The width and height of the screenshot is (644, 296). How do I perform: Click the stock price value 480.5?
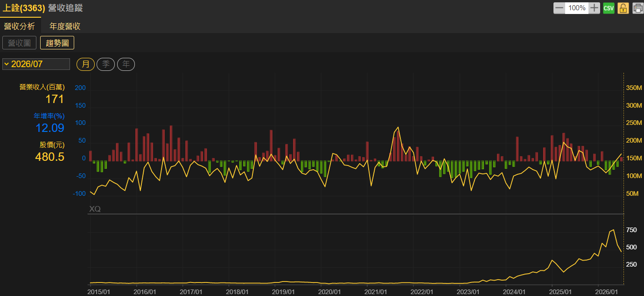(49, 157)
